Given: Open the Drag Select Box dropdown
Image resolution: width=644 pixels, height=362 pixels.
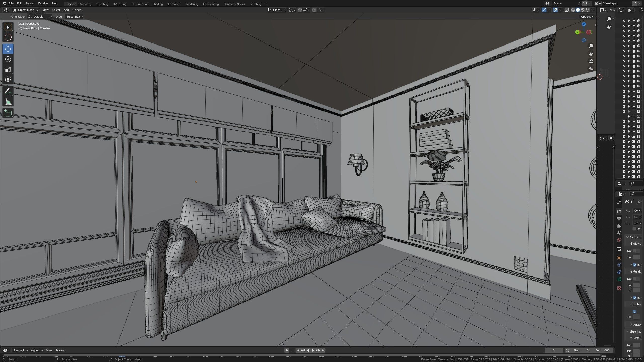Looking at the screenshot, I should pos(74,17).
